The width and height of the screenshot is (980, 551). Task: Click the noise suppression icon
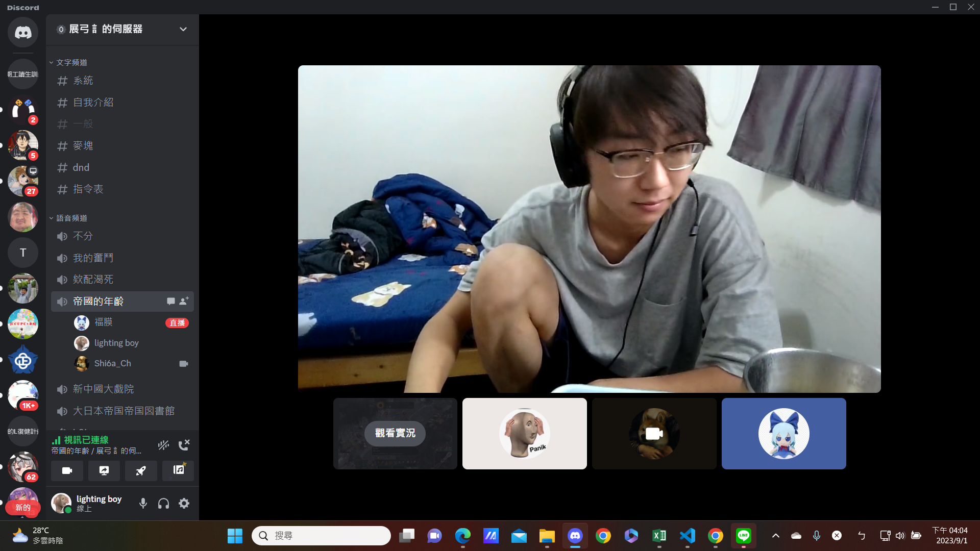click(163, 445)
